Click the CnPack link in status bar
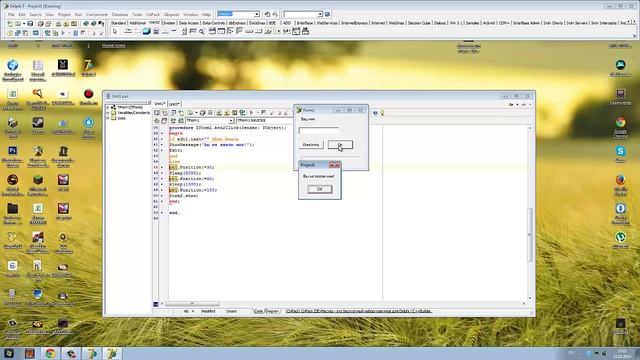Image resolution: width=640 pixels, height=360 pixels. [359, 311]
